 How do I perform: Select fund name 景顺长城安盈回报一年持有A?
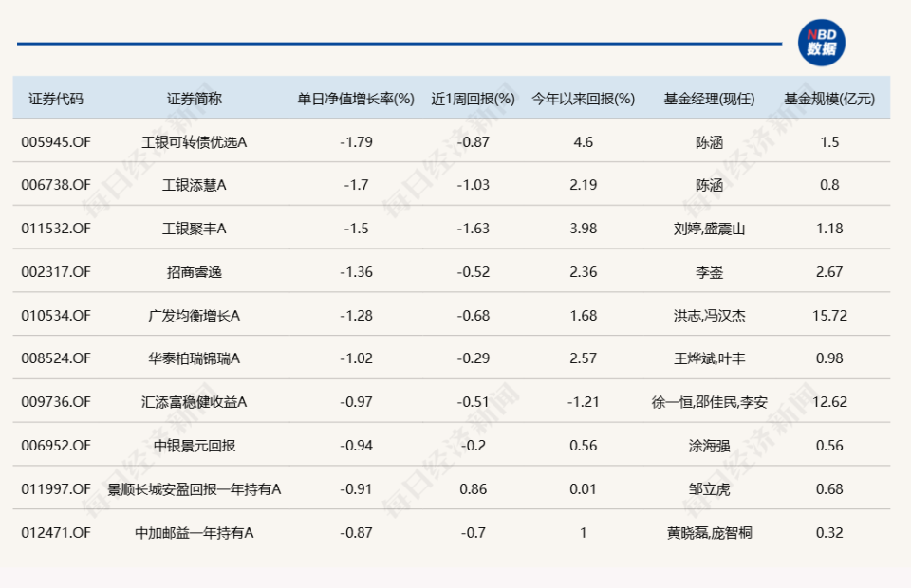point(194,488)
